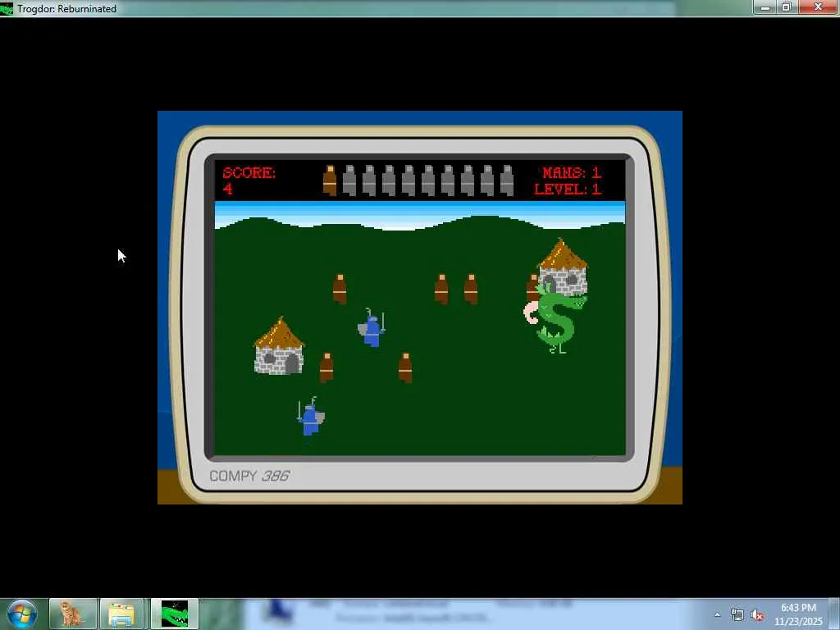Click the peasant standing beside the left cottage
Viewport: 840px width, 630px height.
click(326, 368)
